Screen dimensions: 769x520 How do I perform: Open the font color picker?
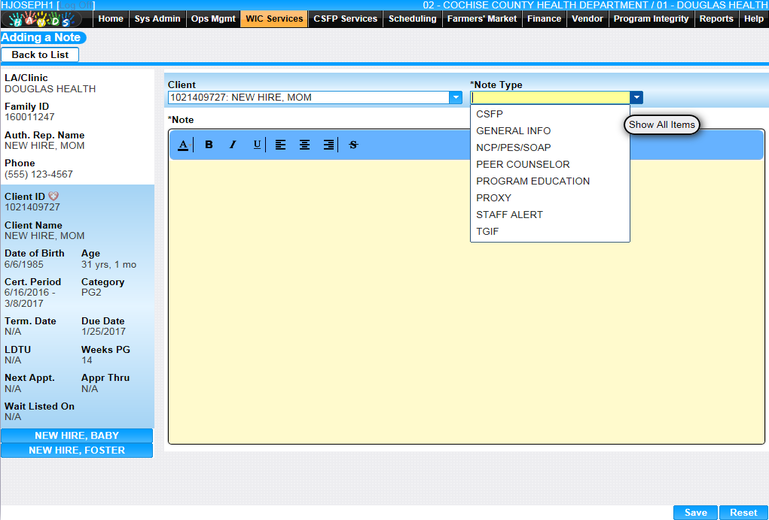pyautogui.click(x=183, y=145)
